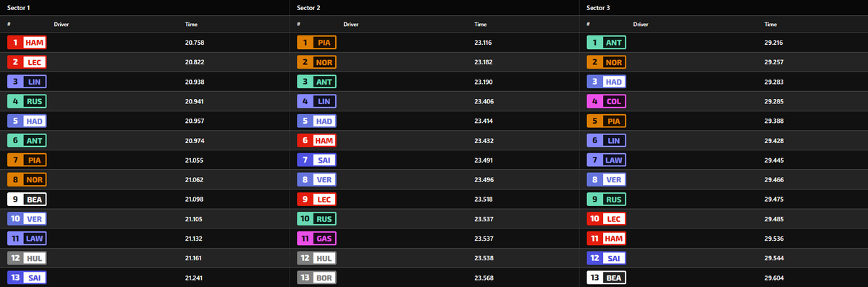Click the 23.190 time value
868x287 pixels.
tap(484, 82)
